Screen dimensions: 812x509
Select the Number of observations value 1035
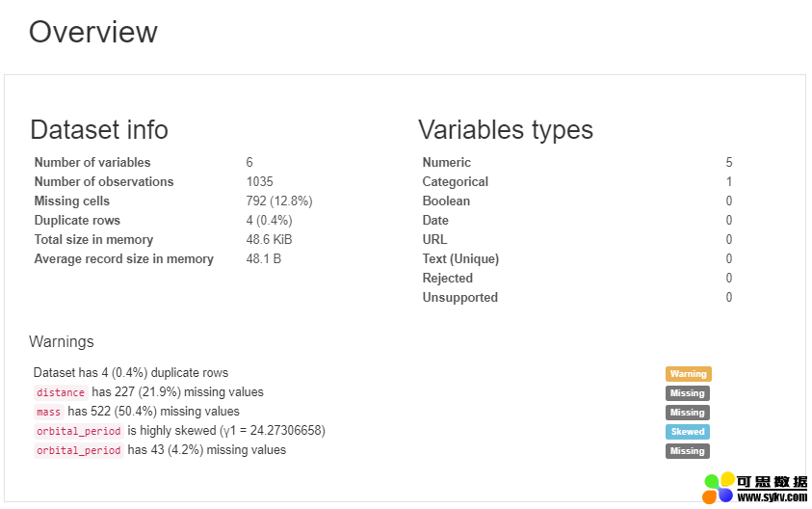click(259, 181)
